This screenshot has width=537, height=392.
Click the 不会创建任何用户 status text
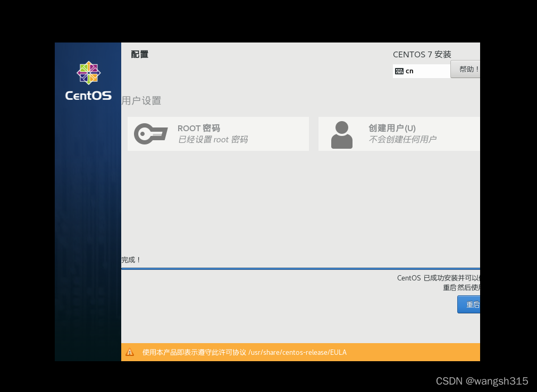pyautogui.click(x=402, y=139)
